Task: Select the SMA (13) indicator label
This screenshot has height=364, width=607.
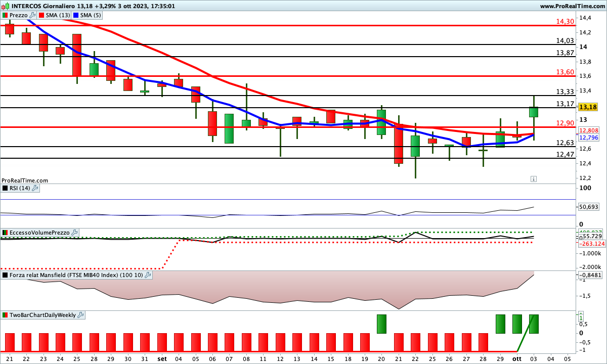Action: 58,15
